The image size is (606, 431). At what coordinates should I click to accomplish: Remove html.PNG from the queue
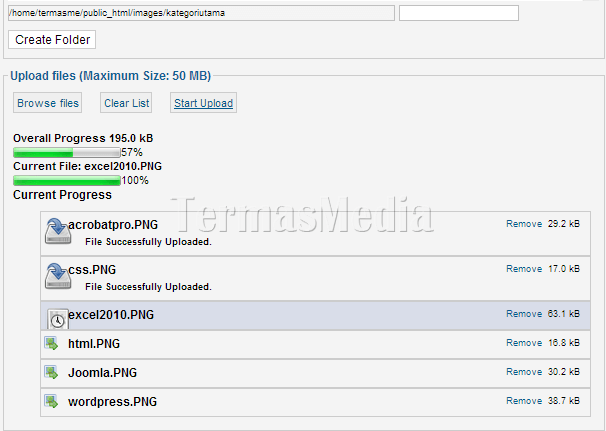pyautogui.click(x=524, y=342)
